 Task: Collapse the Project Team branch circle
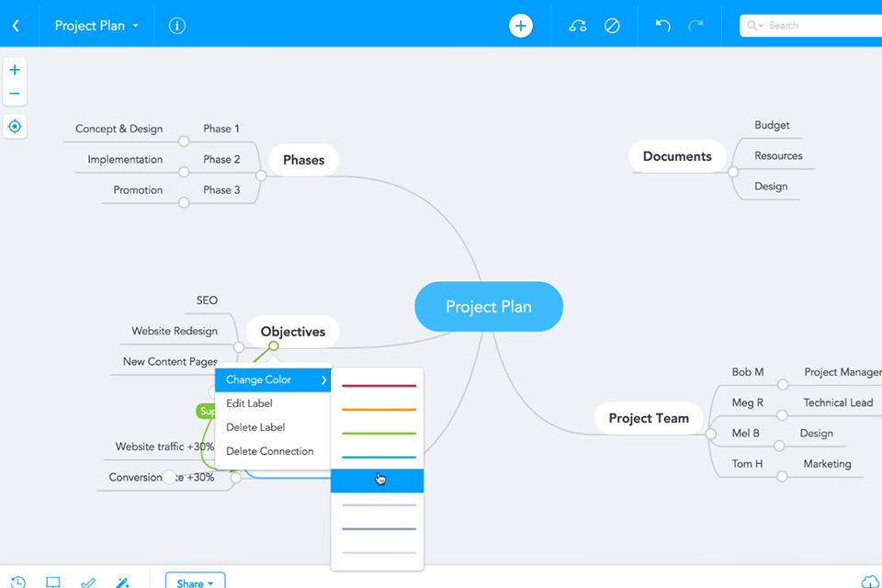click(710, 433)
